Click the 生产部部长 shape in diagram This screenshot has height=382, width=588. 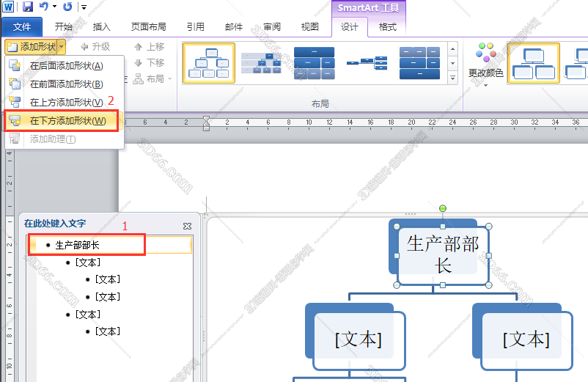(x=442, y=254)
